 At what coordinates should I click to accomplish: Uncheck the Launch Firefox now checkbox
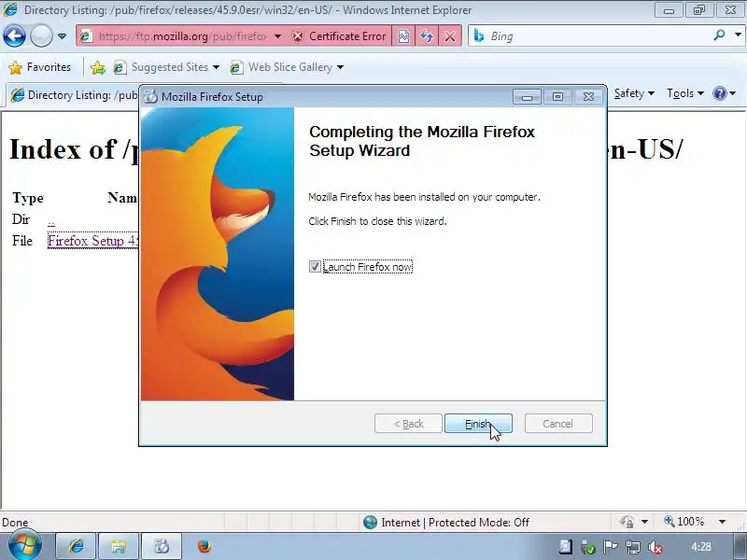[x=315, y=267]
